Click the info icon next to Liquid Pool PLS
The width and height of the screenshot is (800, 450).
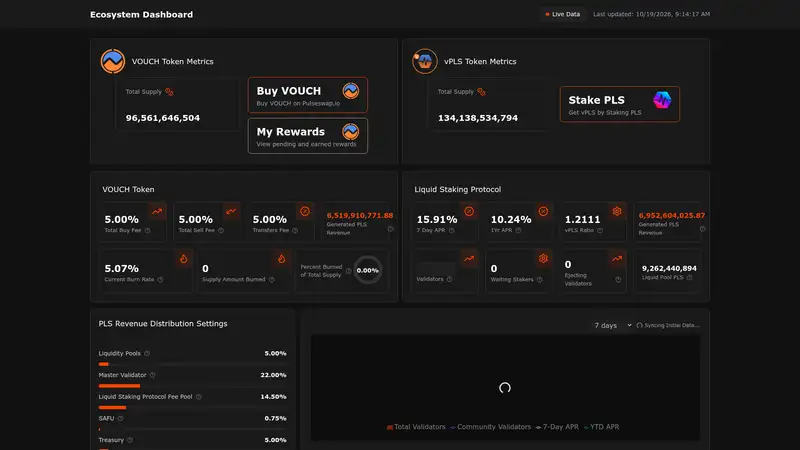[689, 278]
